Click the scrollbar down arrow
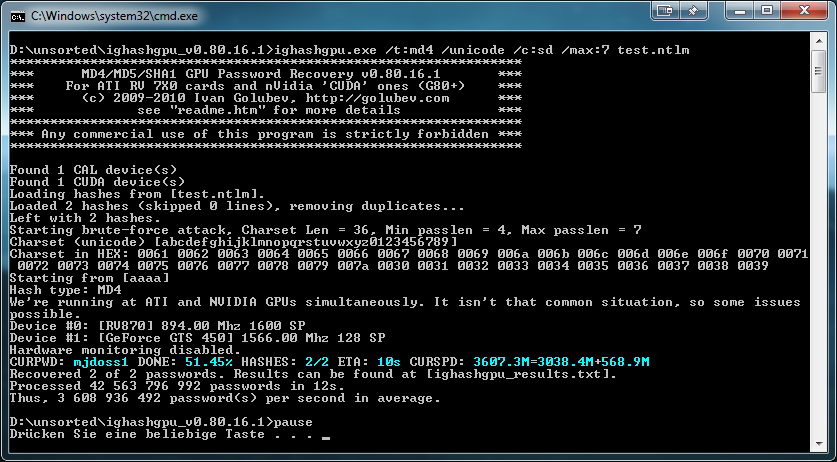The image size is (837, 462). (818, 444)
